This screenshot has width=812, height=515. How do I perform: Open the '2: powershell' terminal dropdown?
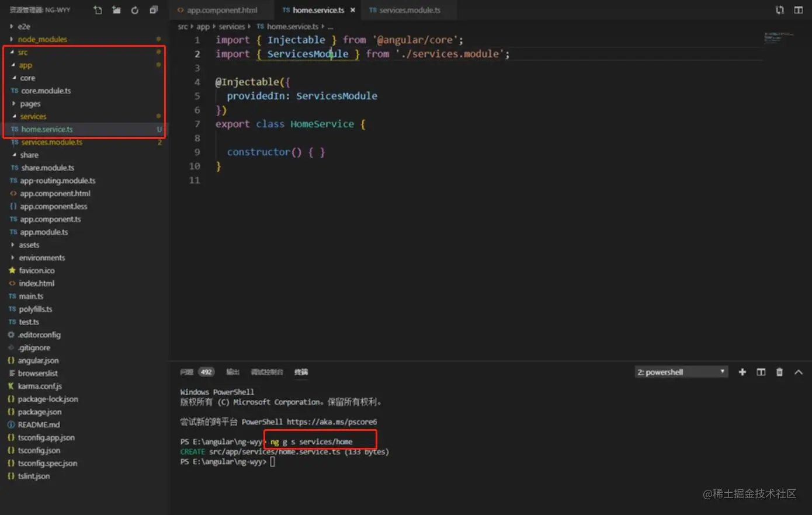tap(681, 372)
